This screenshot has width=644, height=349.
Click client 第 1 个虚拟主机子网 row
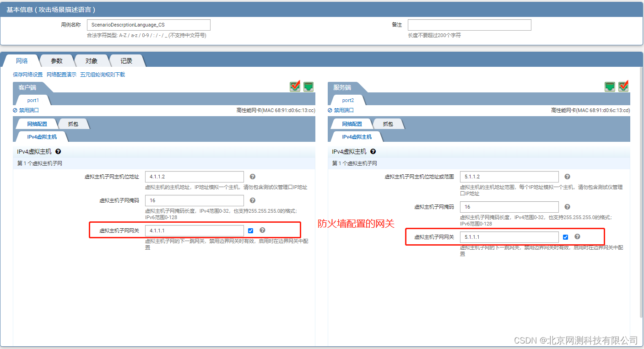164,163
